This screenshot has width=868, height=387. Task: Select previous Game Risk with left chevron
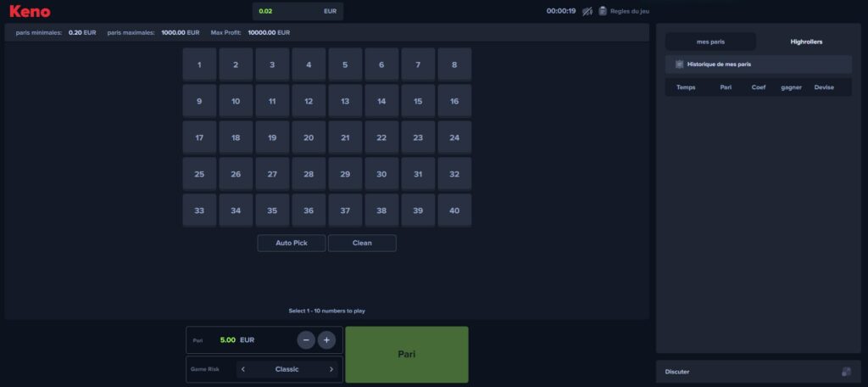pyautogui.click(x=243, y=369)
